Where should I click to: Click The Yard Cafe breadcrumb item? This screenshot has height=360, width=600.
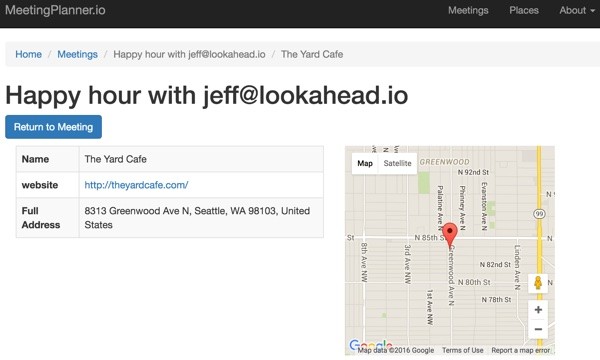pos(312,54)
